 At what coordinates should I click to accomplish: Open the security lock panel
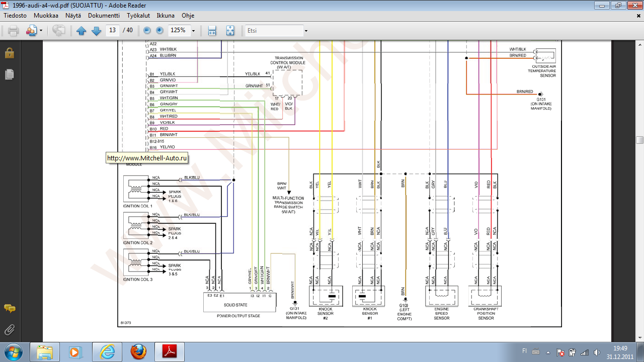[9, 53]
